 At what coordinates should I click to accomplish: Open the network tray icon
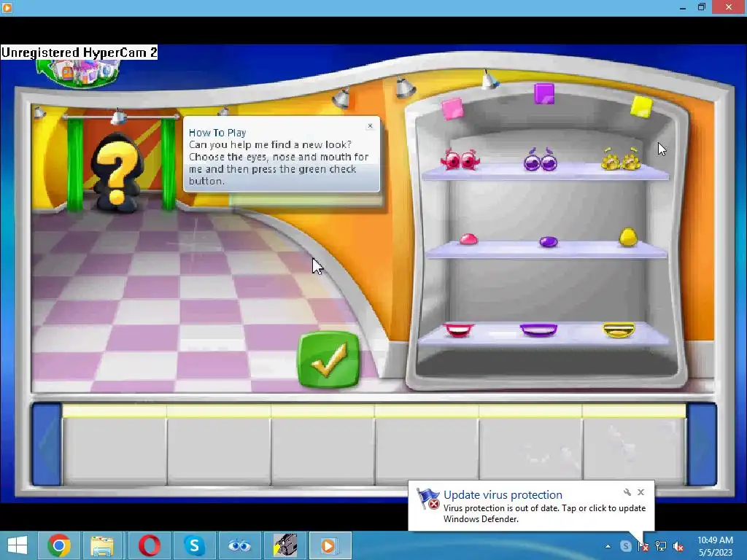661,546
